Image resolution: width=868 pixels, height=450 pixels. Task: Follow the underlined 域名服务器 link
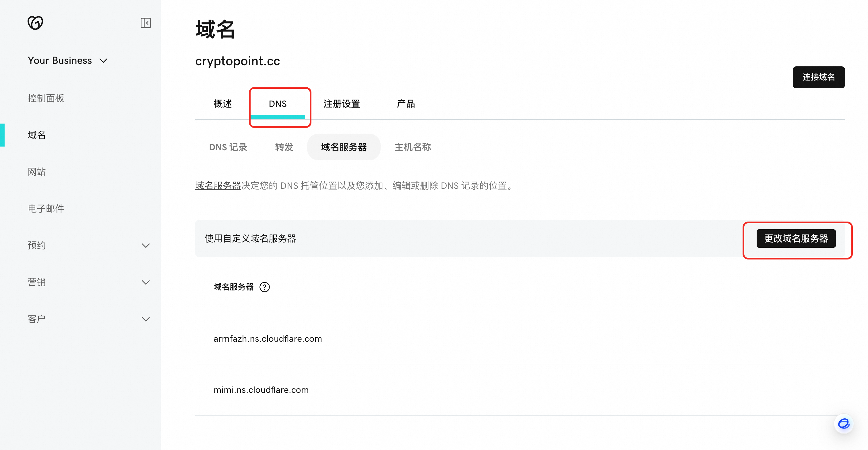point(218,186)
